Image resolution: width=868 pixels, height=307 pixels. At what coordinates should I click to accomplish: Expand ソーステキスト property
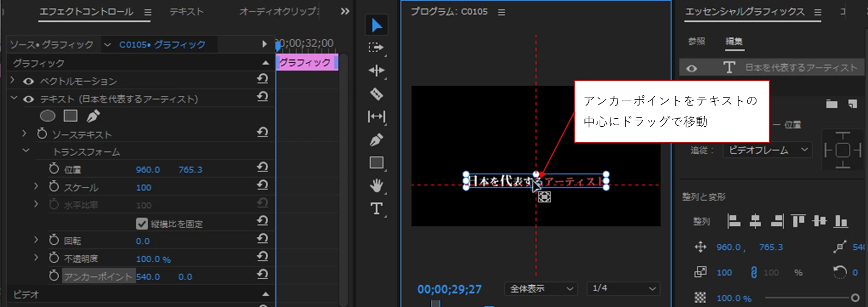(x=24, y=133)
